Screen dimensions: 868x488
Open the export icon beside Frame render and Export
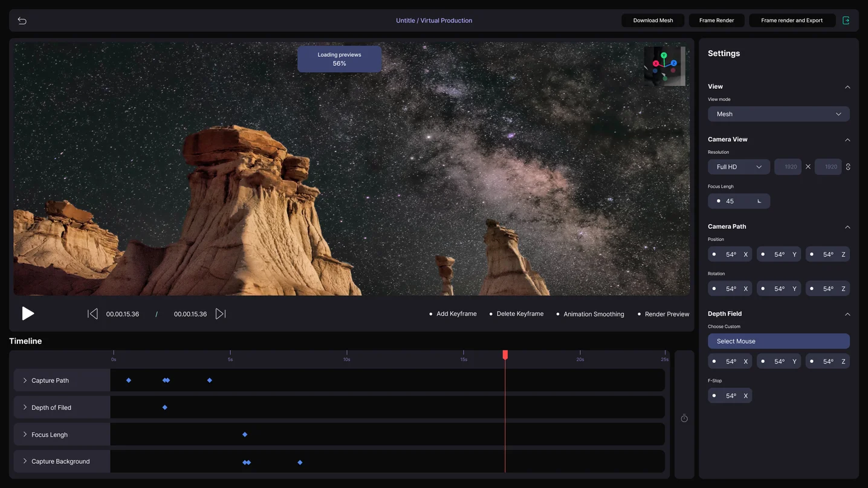846,20
